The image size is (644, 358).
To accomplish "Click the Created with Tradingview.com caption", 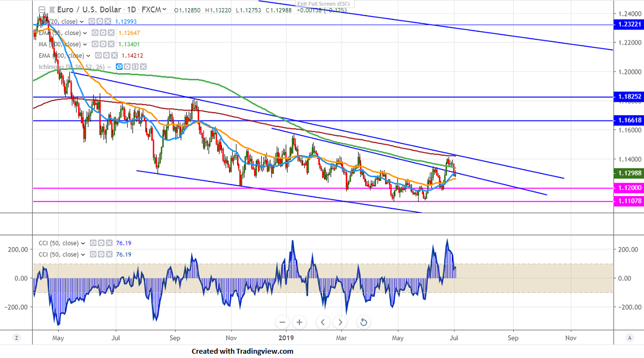I will click(242, 352).
